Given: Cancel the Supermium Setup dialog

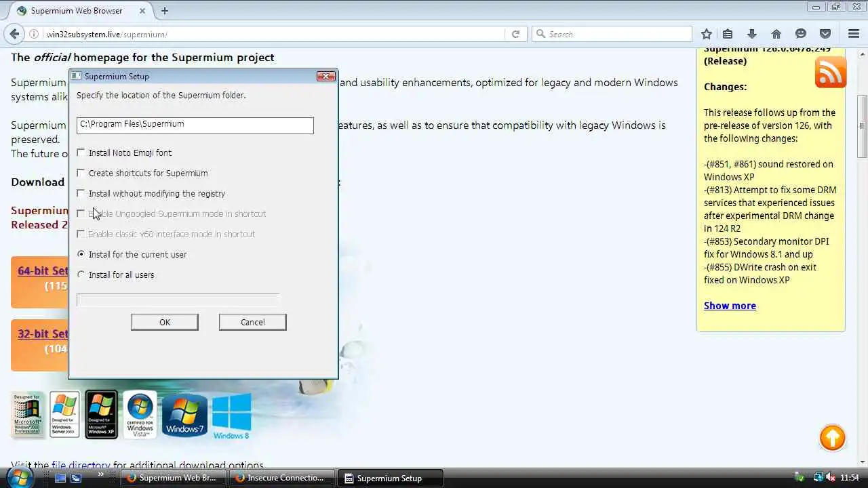Looking at the screenshot, I should coord(252,322).
